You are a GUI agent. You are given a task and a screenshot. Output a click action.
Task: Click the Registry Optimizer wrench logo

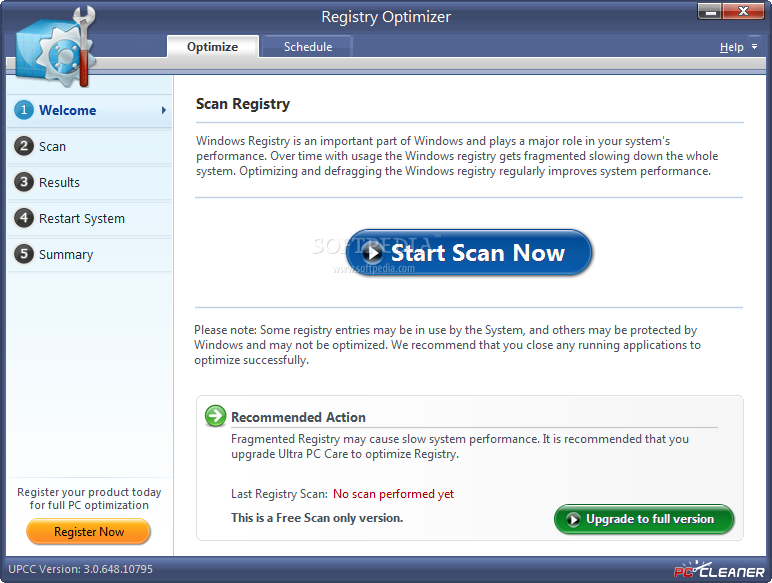[x=55, y=48]
